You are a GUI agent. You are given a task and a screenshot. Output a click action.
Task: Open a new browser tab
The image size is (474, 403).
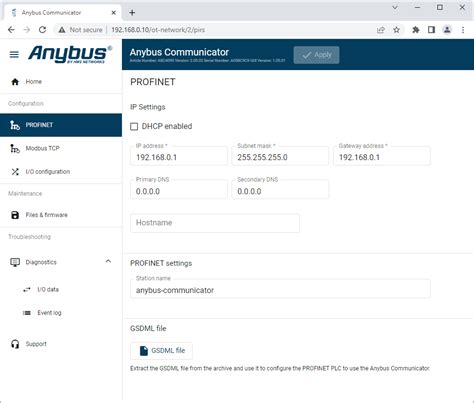point(132,13)
